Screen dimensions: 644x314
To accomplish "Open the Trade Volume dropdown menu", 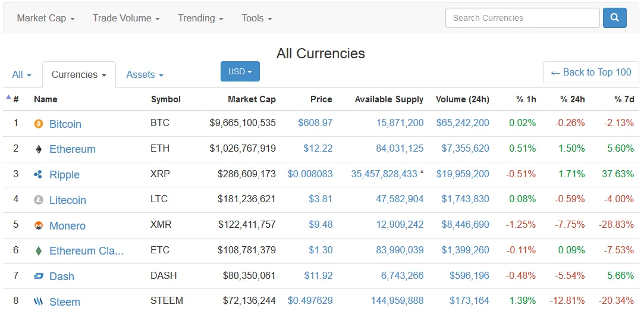I will pos(126,18).
